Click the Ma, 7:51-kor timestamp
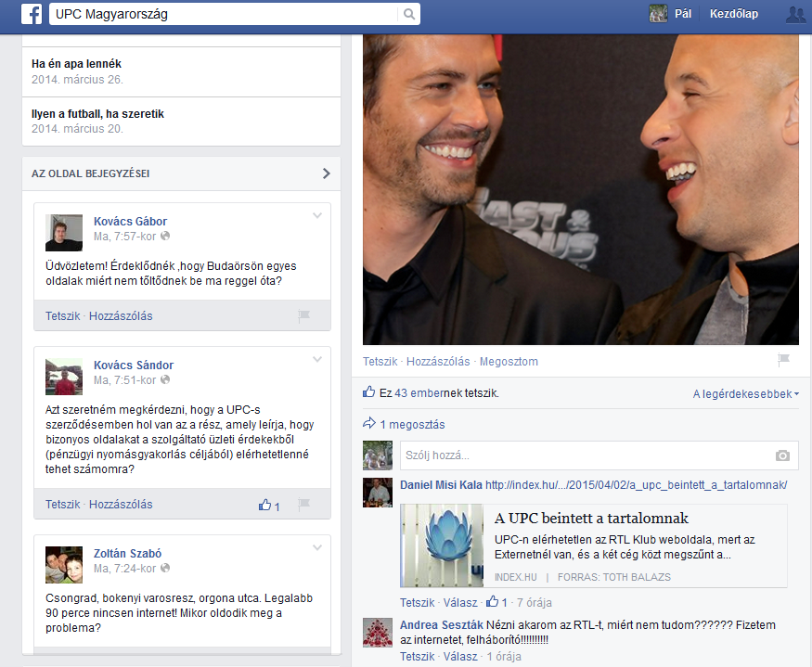This screenshot has height=667, width=812. (124, 380)
